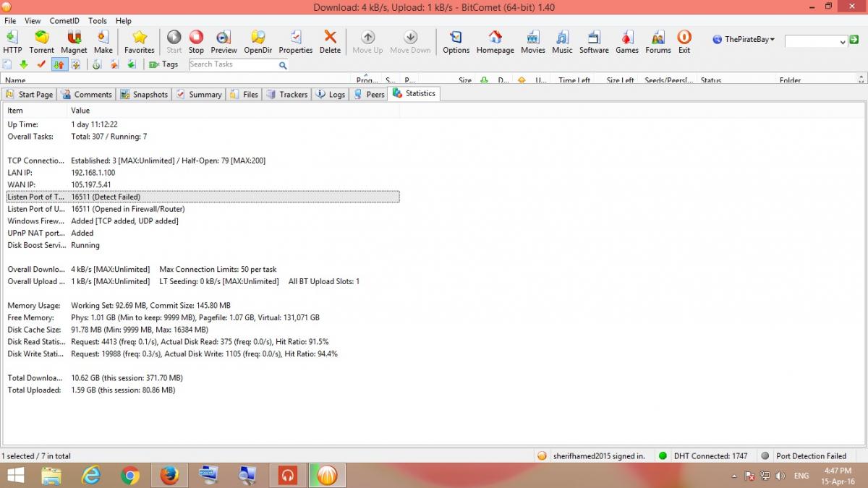Visit the Forums
Screen dimensions: 868x488
click(x=658, y=42)
